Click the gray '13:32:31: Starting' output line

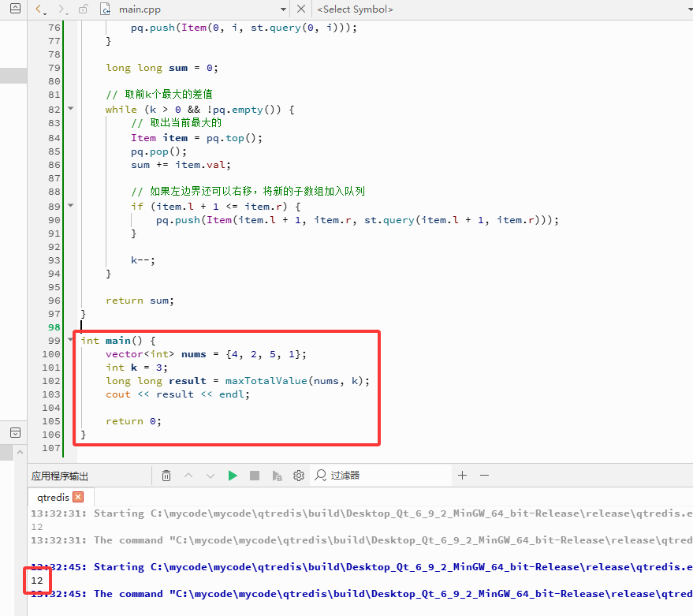click(x=362, y=513)
